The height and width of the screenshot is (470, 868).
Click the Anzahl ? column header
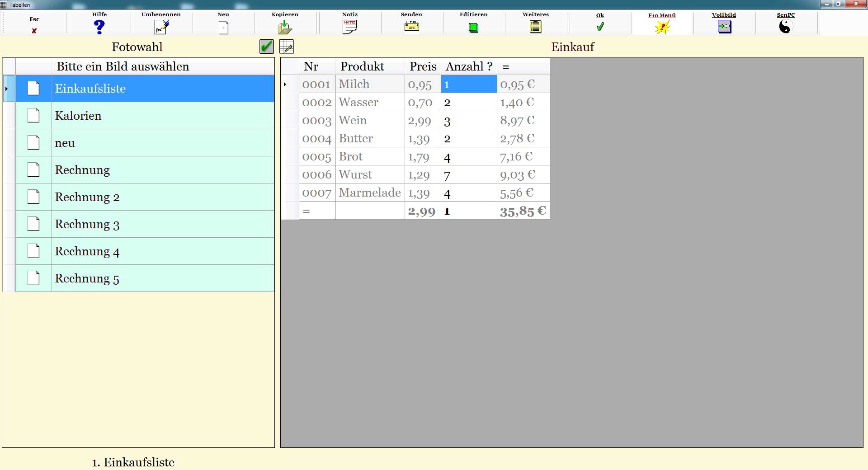pos(468,66)
